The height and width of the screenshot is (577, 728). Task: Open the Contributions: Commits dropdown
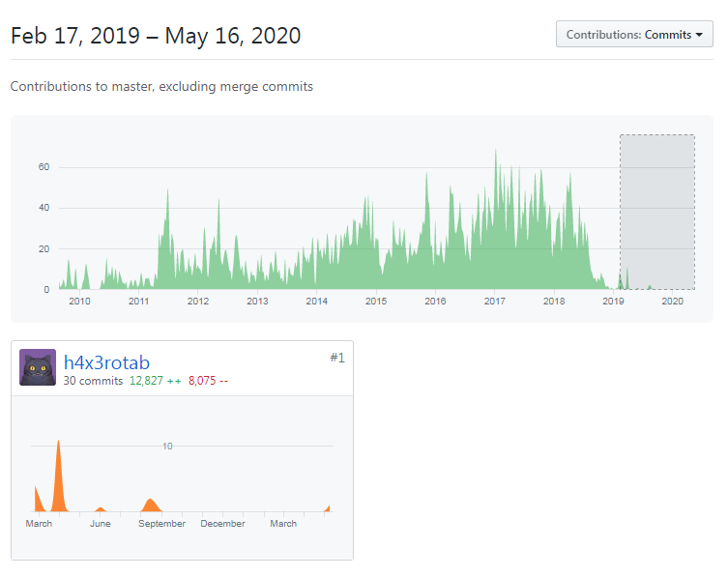point(634,35)
